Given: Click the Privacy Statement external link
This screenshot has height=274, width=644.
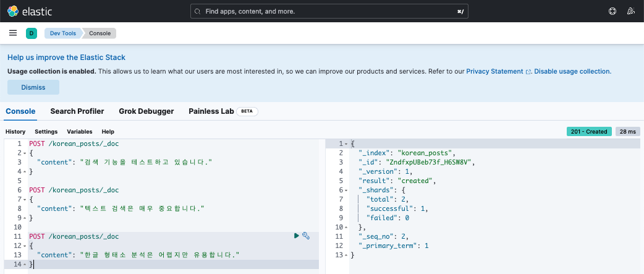Looking at the screenshot, I should [494, 71].
